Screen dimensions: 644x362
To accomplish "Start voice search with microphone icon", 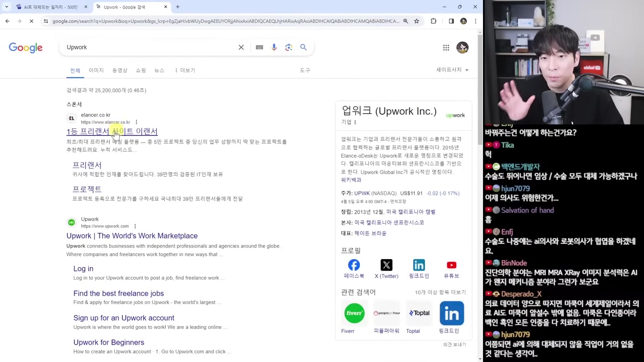I will tap(274, 47).
